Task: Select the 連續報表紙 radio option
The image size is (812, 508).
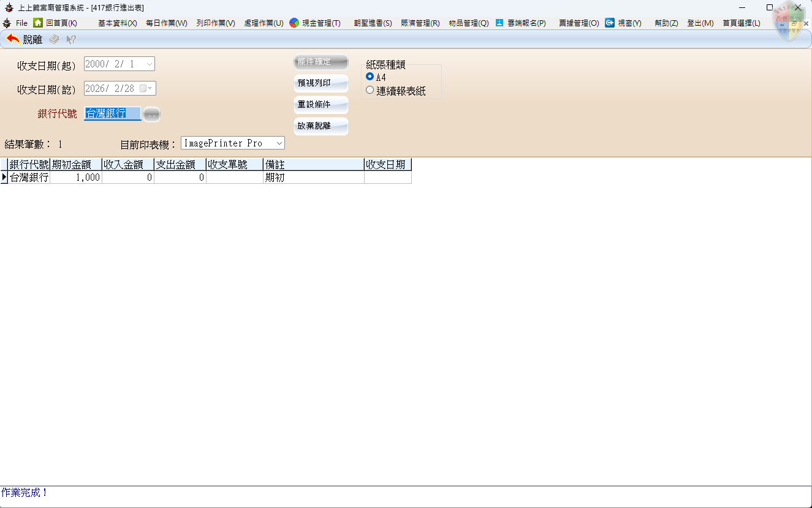Action: click(370, 90)
